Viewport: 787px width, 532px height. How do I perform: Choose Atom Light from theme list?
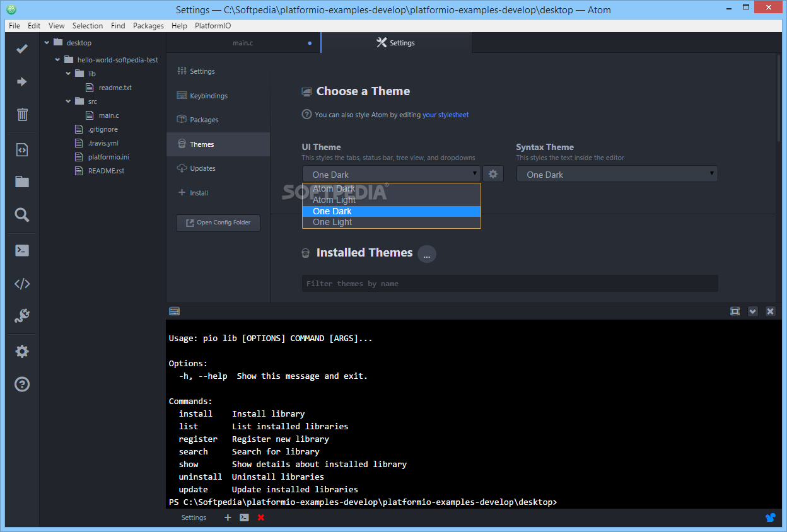pyautogui.click(x=392, y=200)
